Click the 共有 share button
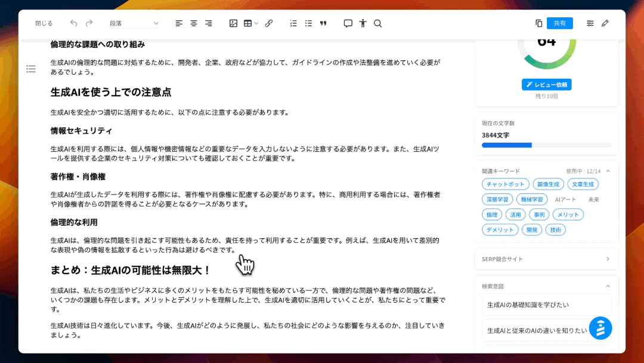Image resolution: width=644 pixels, height=363 pixels. pyautogui.click(x=559, y=23)
